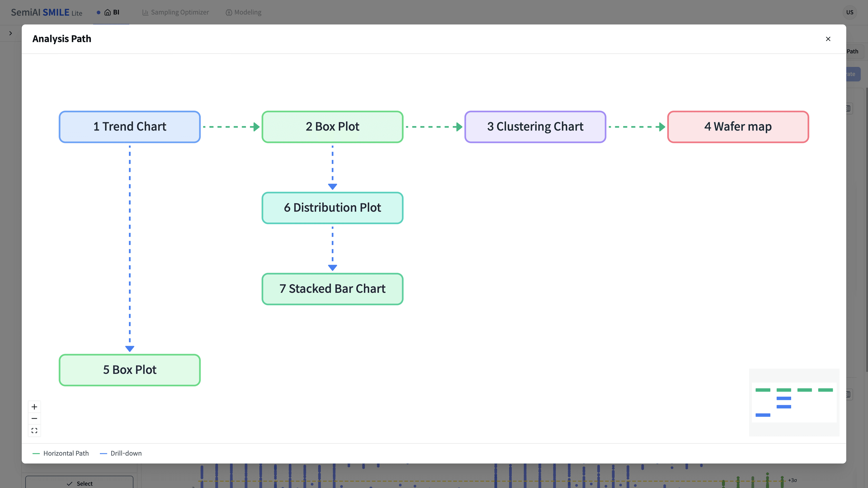Zoom in the flow diagram
The width and height of the screenshot is (868, 488).
click(34, 407)
